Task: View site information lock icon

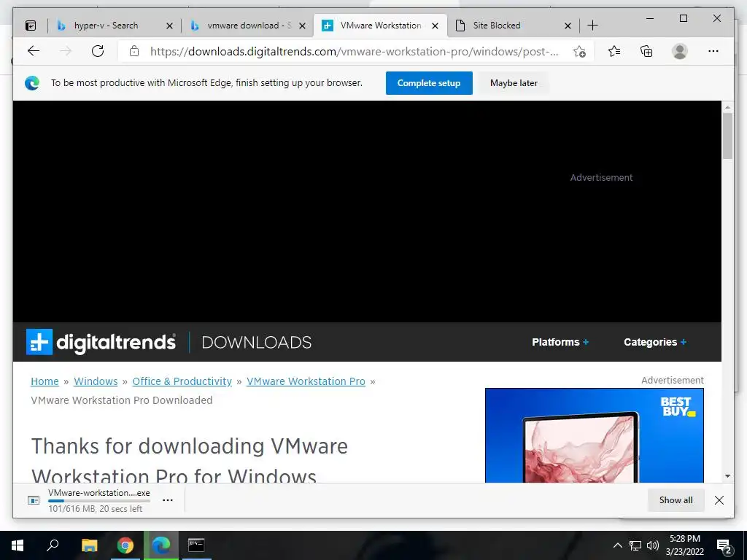Action: [x=134, y=51]
